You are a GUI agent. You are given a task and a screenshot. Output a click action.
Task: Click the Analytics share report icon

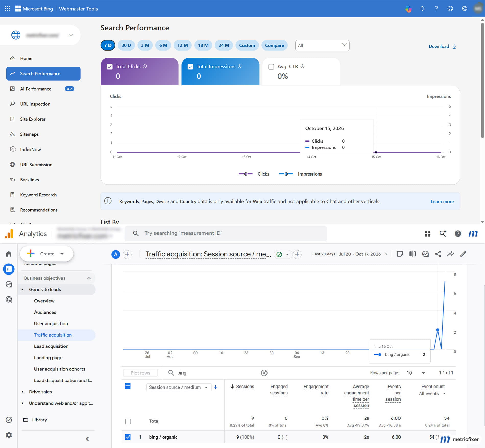point(438,254)
